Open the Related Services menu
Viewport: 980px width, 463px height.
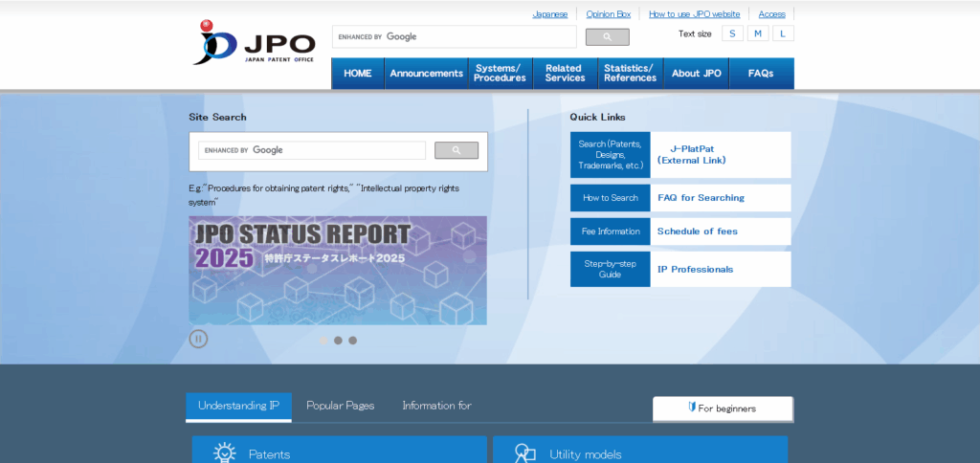[565, 73]
